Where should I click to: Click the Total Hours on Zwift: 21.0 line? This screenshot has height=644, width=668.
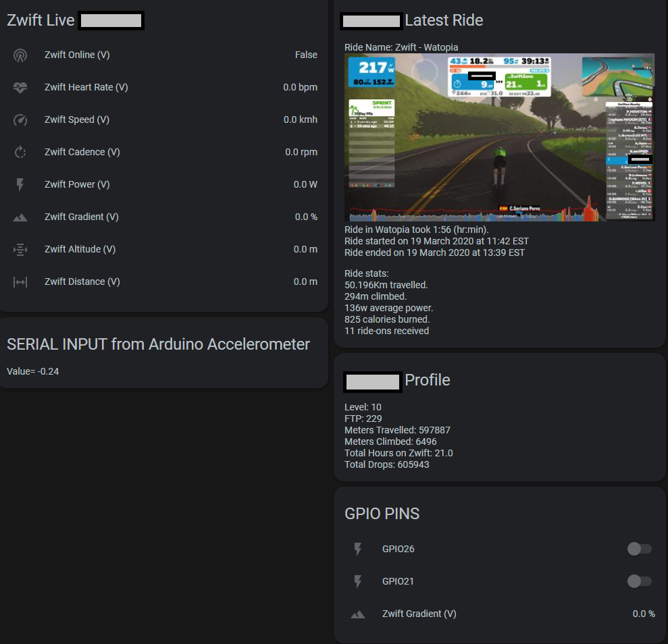(x=399, y=453)
